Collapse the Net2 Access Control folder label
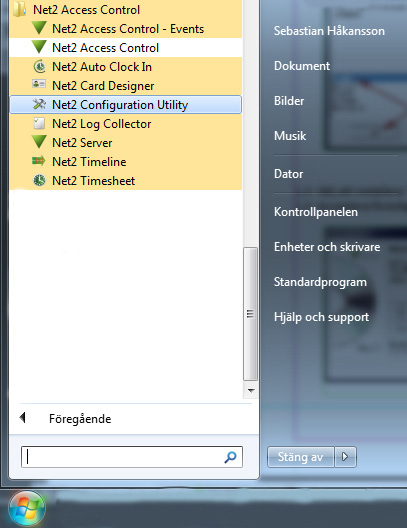The height and width of the screenshot is (528, 407). click(x=87, y=9)
